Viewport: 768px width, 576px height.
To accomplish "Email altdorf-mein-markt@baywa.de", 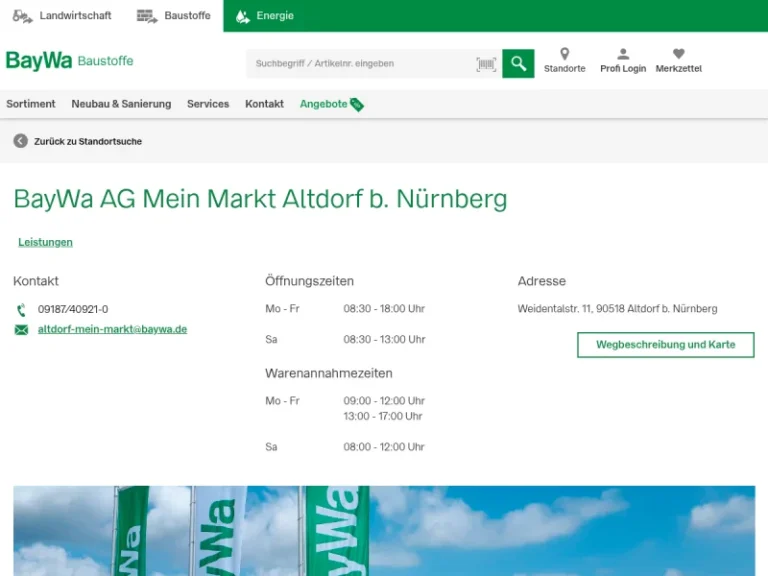I will pos(112,329).
